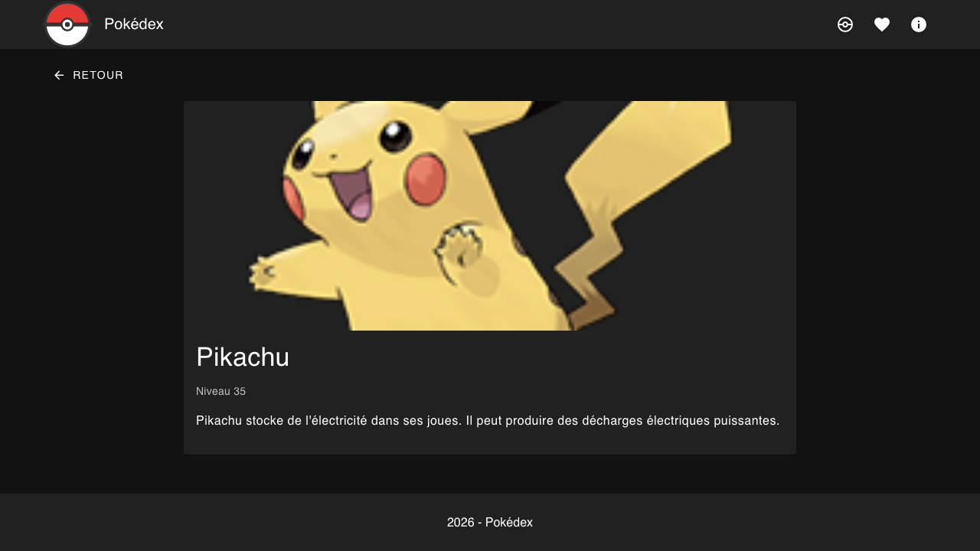Select the Pikachu name heading
Viewport: 980px width, 551px height.
click(243, 357)
